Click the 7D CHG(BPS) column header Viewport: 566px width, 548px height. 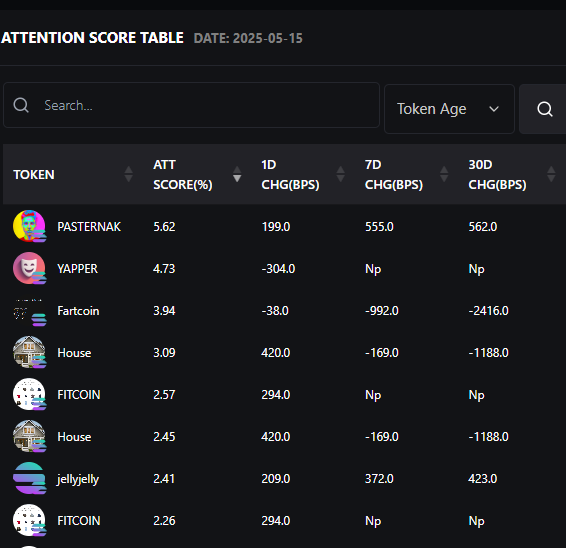coord(393,174)
